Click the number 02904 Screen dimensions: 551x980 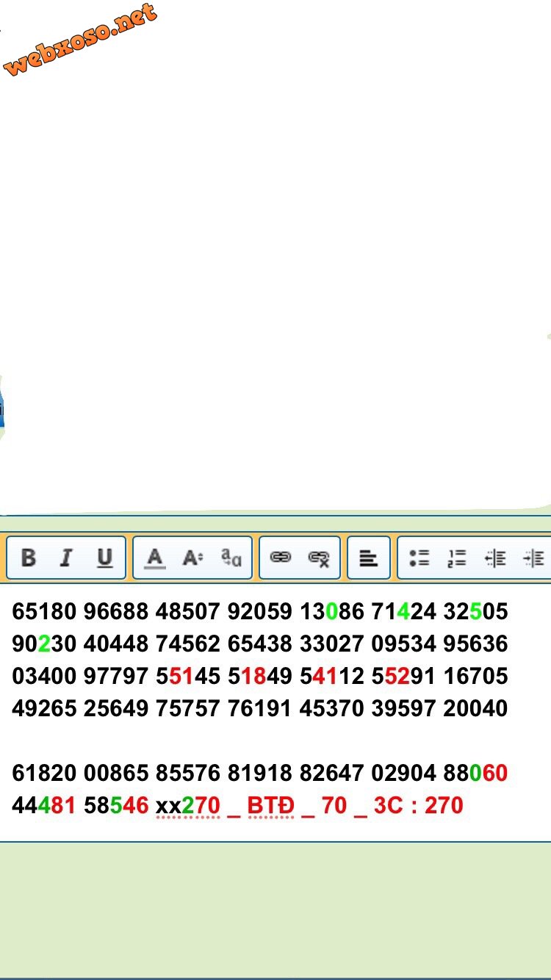coord(404,773)
